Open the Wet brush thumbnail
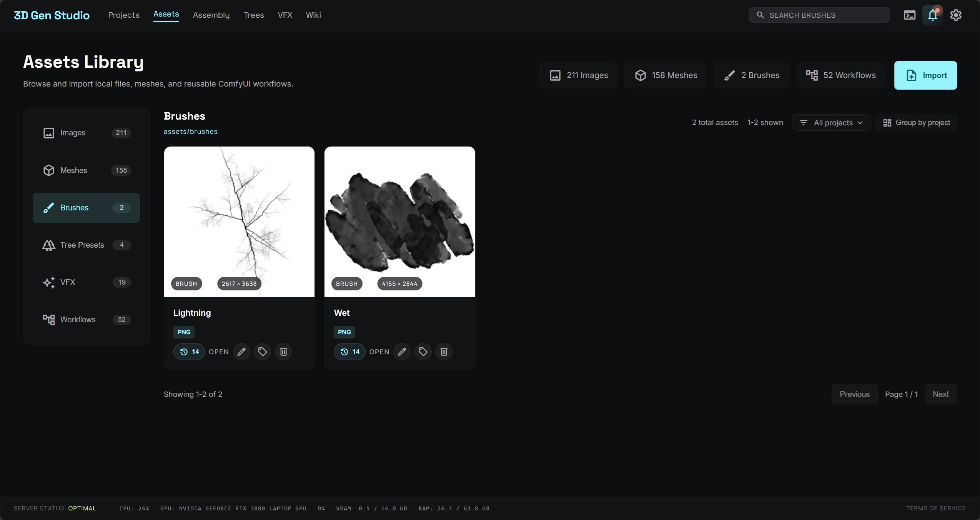This screenshot has height=520, width=980. click(x=400, y=222)
